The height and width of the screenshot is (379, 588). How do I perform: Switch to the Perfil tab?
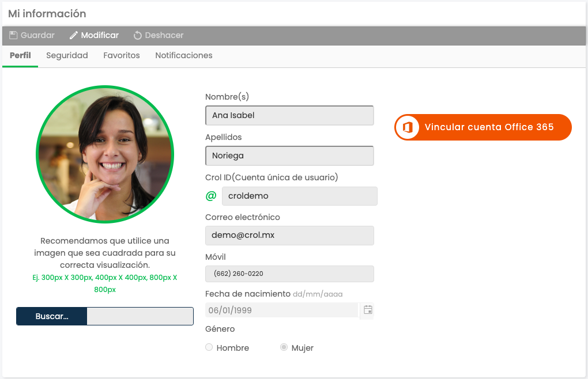tap(20, 55)
